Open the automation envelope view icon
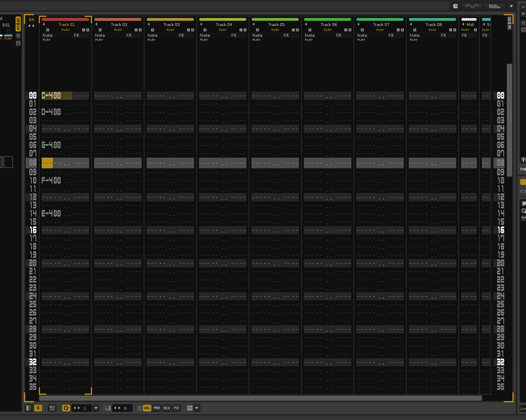The width and height of the screenshot is (526, 420). (472, 6)
